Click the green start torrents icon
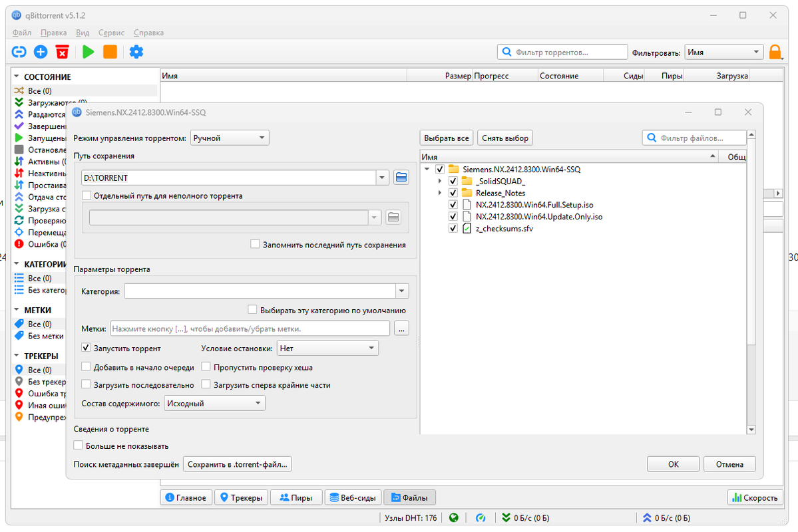 click(88, 51)
